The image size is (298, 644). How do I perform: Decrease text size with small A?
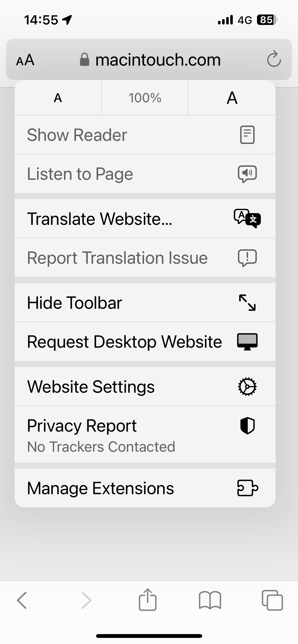(58, 98)
